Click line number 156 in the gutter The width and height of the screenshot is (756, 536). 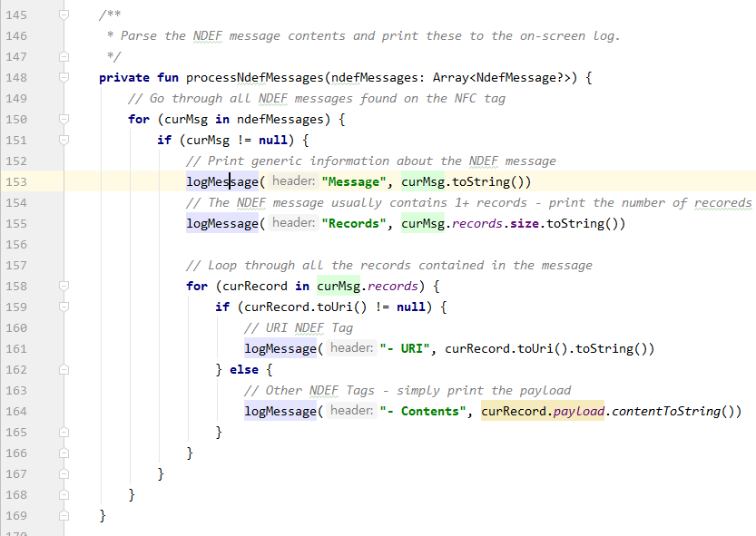click(x=15, y=245)
